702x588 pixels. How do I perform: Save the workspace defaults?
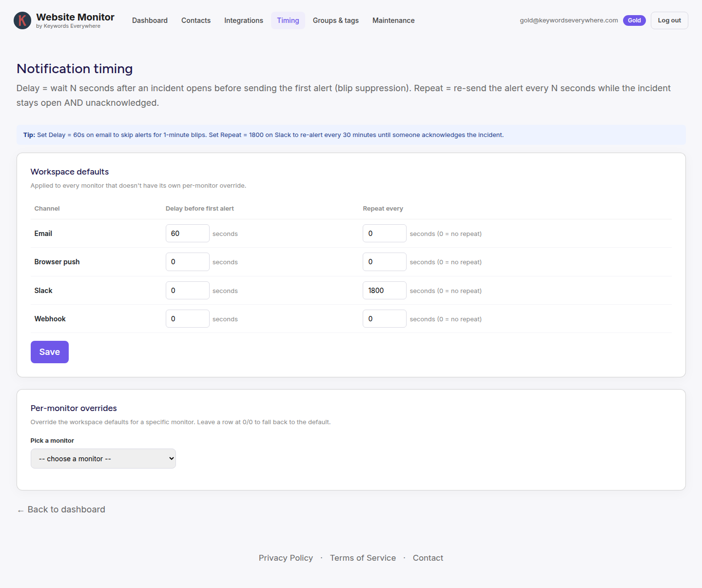point(50,352)
